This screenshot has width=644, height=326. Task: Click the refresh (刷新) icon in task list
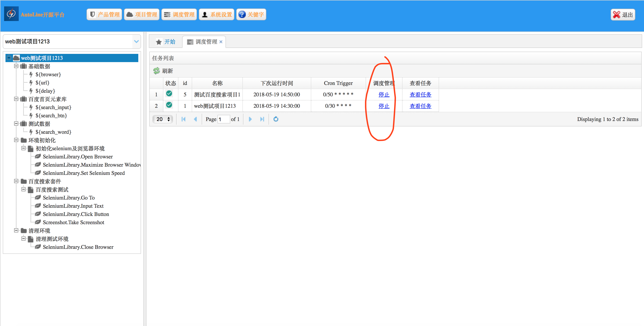[157, 71]
